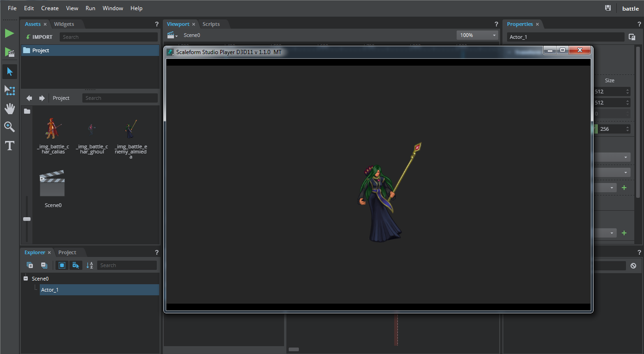Toggle alphabetical A-Z sorting in Explorer

[x=90, y=265]
